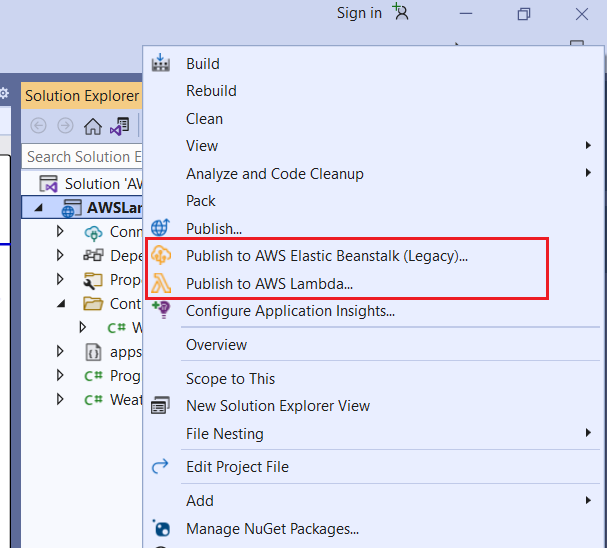Open the File Nesting submenu arrow

point(588,433)
